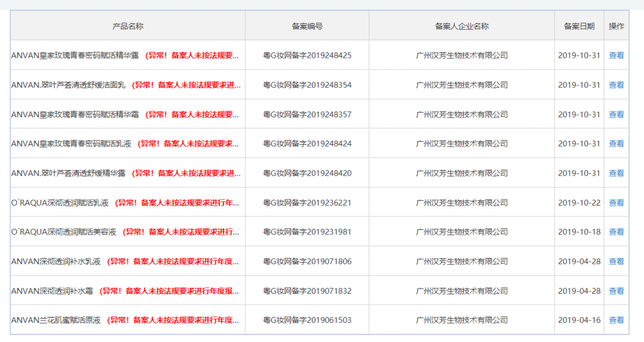The height and width of the screenshot is (342, 644).
Task: Click ANVAN.翠叶芦荟清透舒缓洁面乳 product name
Action: coord(69,85)
